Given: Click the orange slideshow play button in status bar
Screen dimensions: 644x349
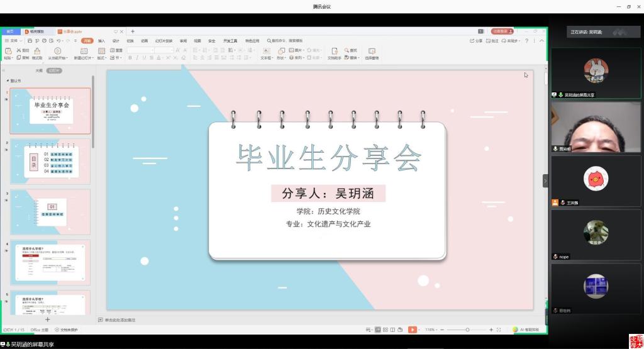Looking at the screenshot, I should pos(412,330).
